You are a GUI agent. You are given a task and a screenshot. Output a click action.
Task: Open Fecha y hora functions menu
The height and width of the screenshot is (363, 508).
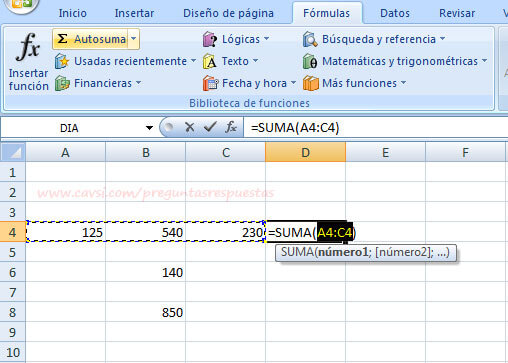(249, 83)
